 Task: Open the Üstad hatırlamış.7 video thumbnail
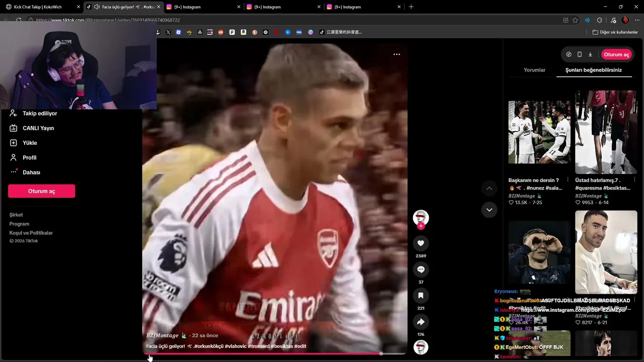tap(606, 132)
